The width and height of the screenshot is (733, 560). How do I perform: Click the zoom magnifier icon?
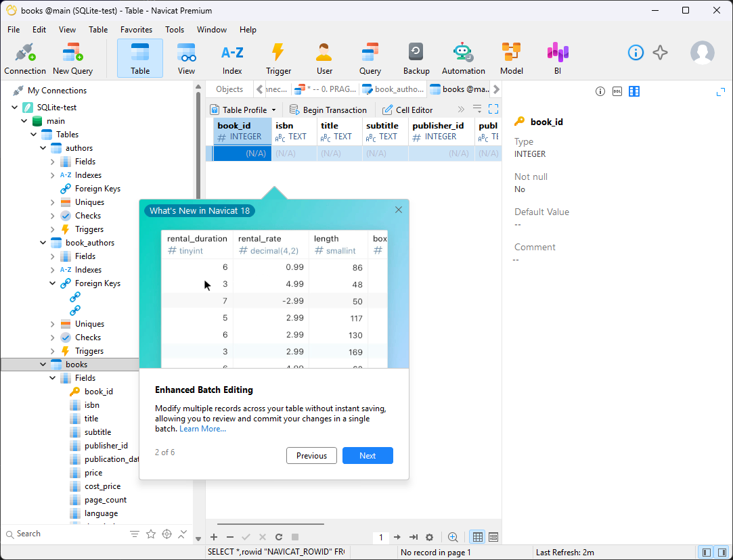453,537
